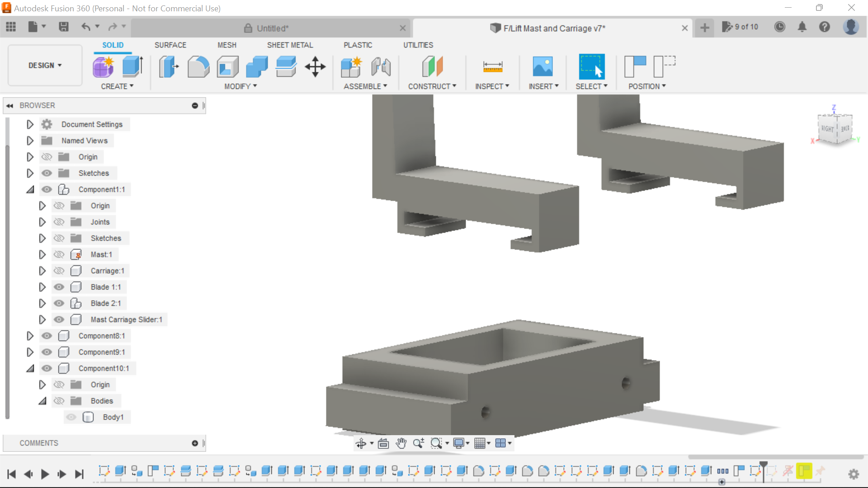Hide the Blade 1:1 component

click(59, 287)
